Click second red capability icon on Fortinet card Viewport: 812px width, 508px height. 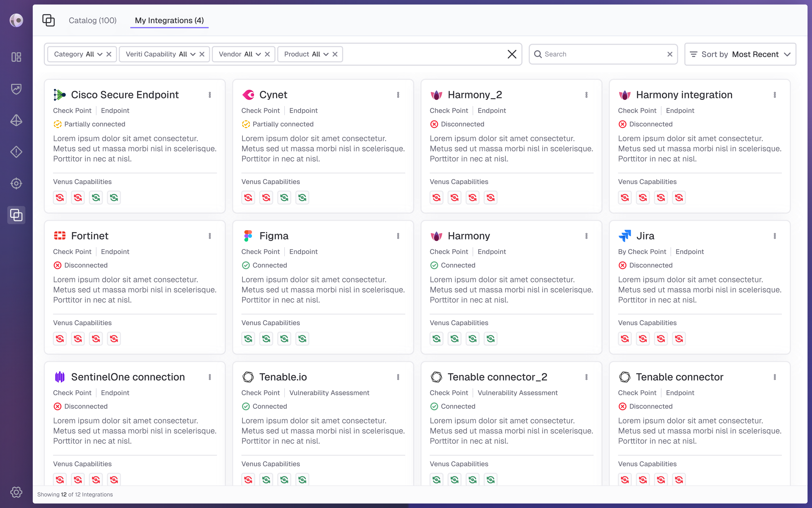click(78, 339)
